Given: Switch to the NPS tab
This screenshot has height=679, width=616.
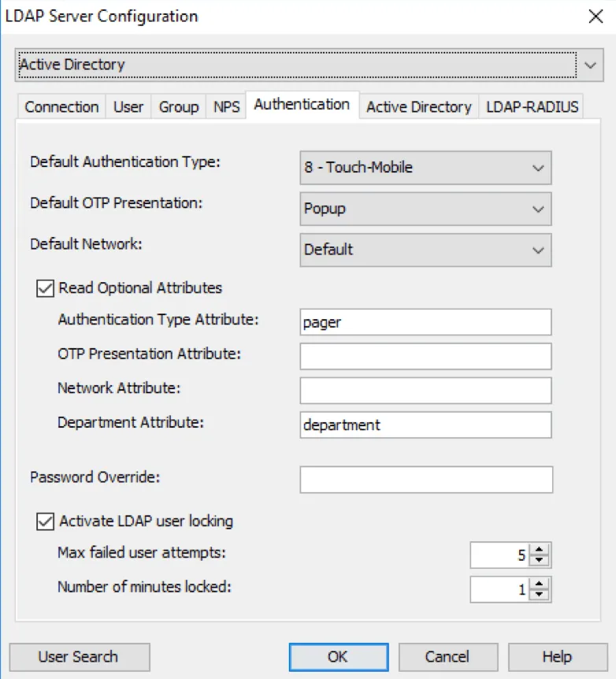Looking at the screenshot, I should coord(225,107).
